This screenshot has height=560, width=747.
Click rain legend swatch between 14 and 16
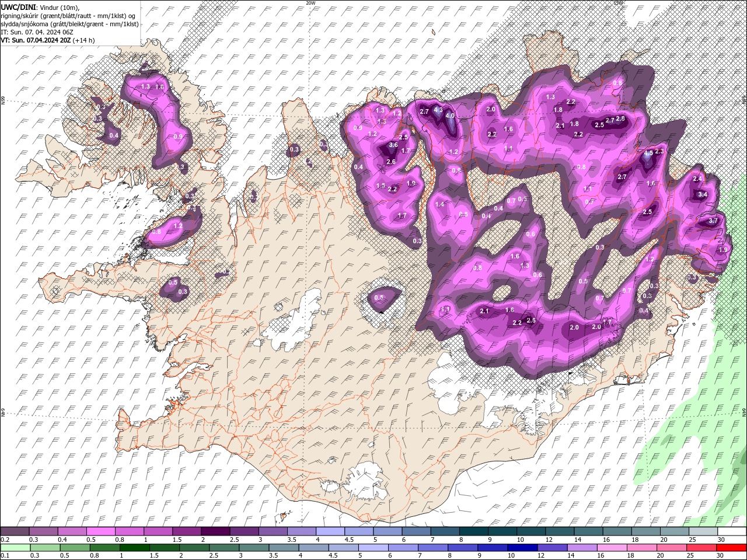coord(581,548)
